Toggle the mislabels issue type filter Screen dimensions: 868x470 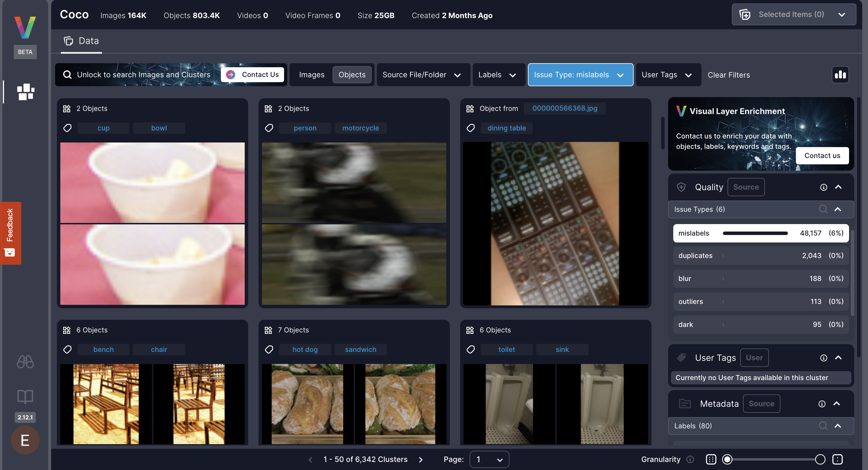[759, 233]
